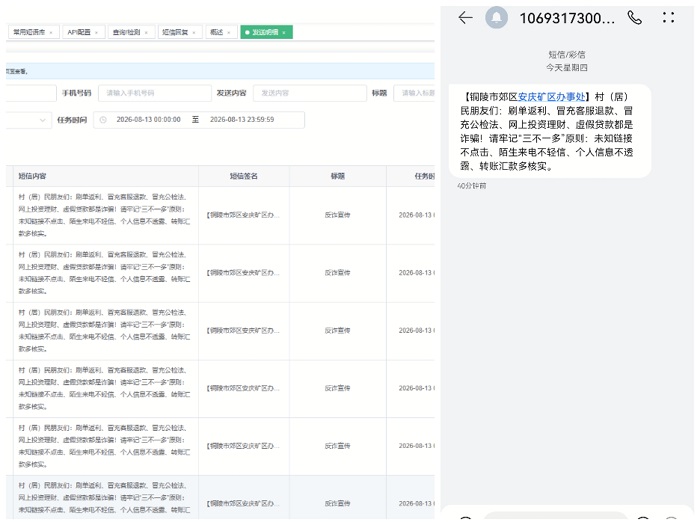700x525 pixels.
Task: Close the API配置 tab
Action: pyautogui.click(x=96, y=33)
